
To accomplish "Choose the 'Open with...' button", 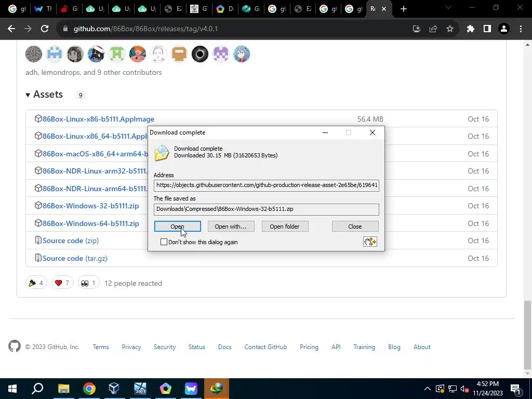I will pyautogui.click(x=231, y=227).
